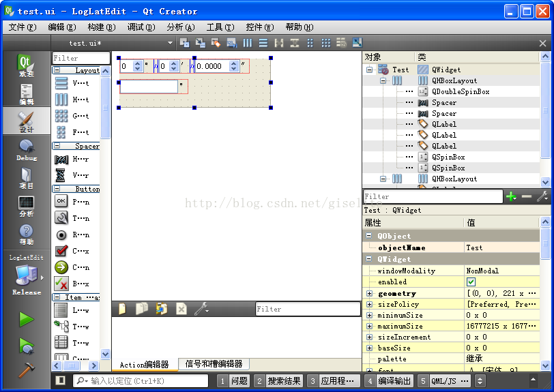
Task: Apply grid layout from toolbar
Action: [x=325, y=43]
